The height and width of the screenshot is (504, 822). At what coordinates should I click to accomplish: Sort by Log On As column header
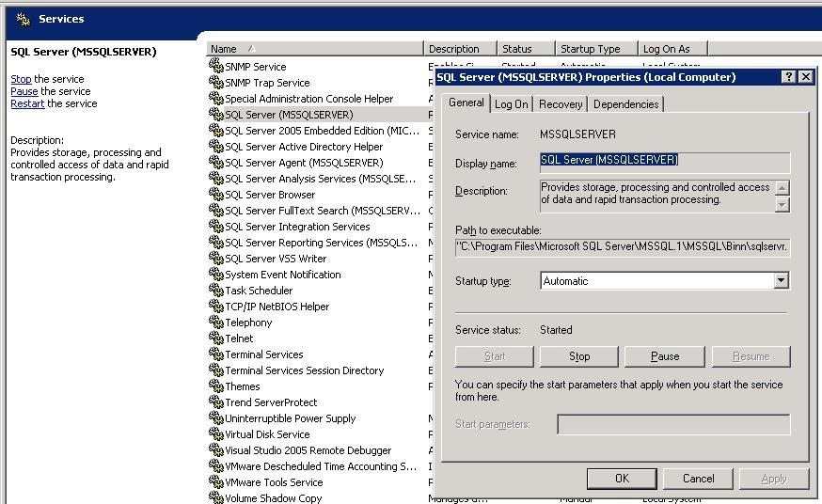672,49
